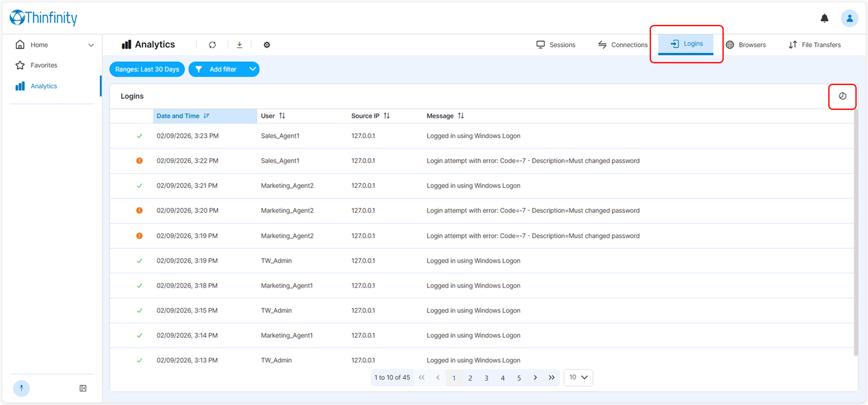Open the user profile avatar
The image size is (868, 405).
pyautogui.click(x=849, y=18)
